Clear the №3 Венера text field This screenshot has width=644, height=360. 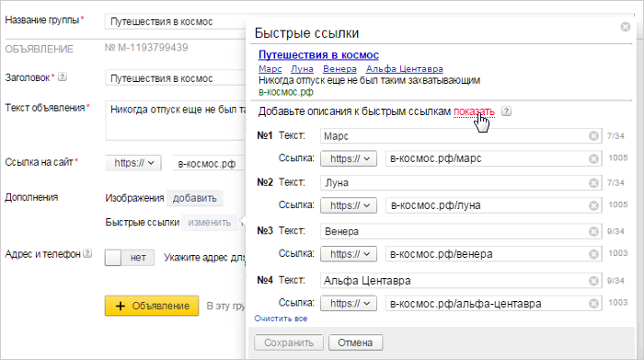(593, 231)
